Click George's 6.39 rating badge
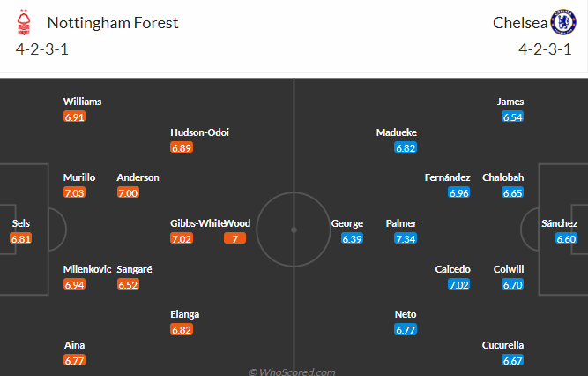588x376 pixels. point(352,238)
